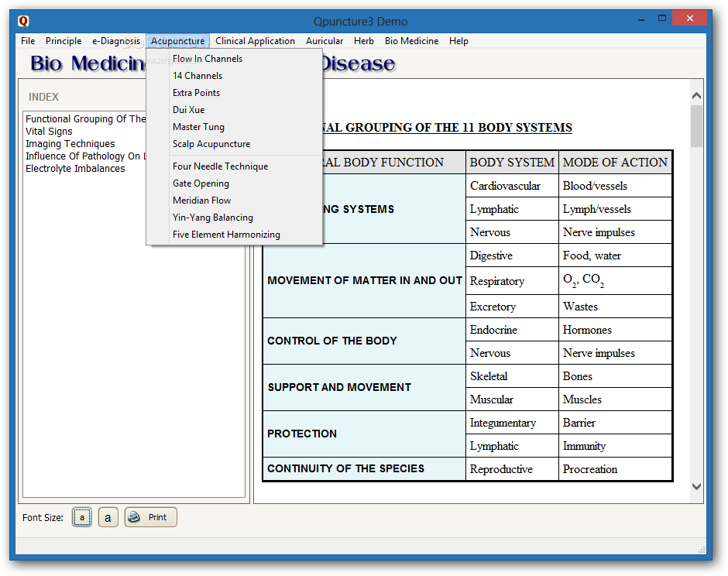Choose Yin-Yang Balancing entry
Screen dimensions: 728x576
pos(235,218)
